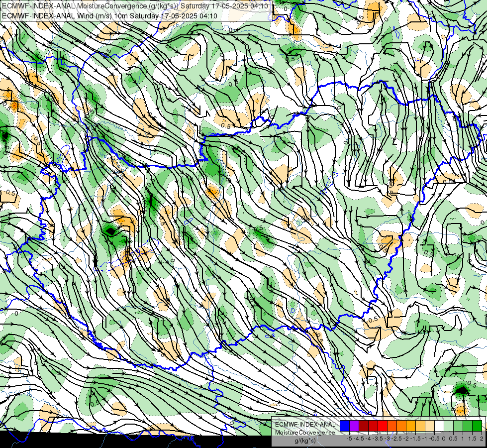Click the MoistureConvergence title line at top
Screen dimensions: 487x448
tap(135, 6)
